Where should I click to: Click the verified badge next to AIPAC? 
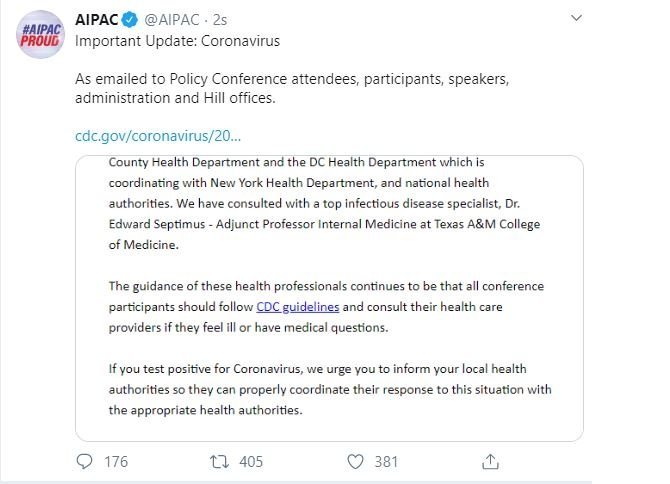pyautogui.click(x=132, y=19)
